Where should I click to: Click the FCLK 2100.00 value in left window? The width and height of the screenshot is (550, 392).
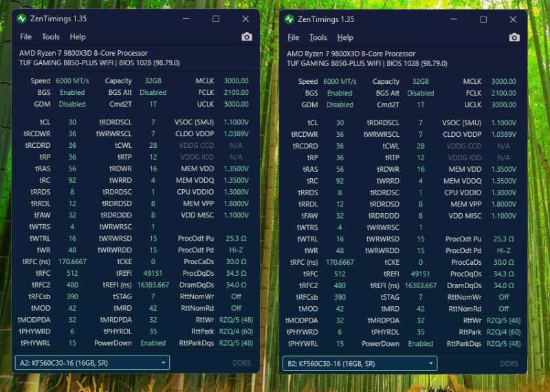click(236, 93)
